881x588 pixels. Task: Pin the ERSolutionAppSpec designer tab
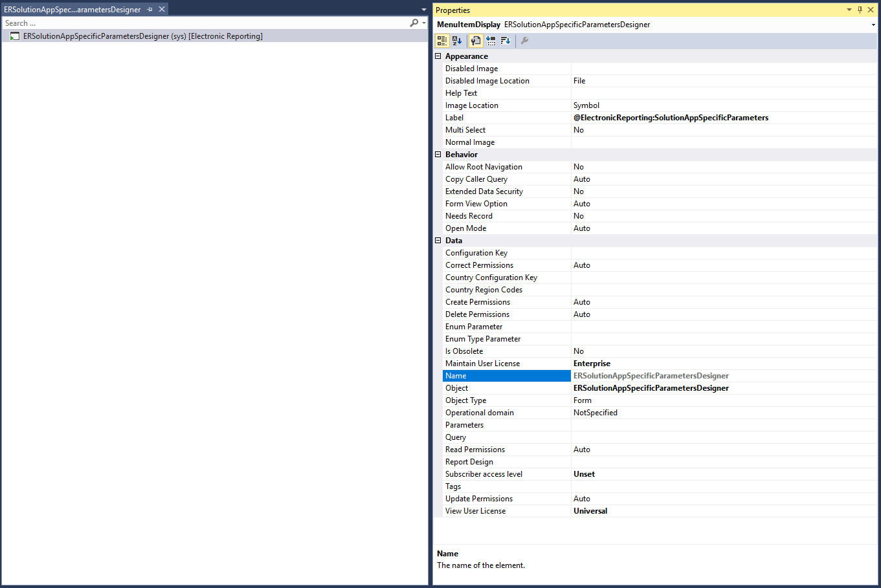(x=150, y=10)
